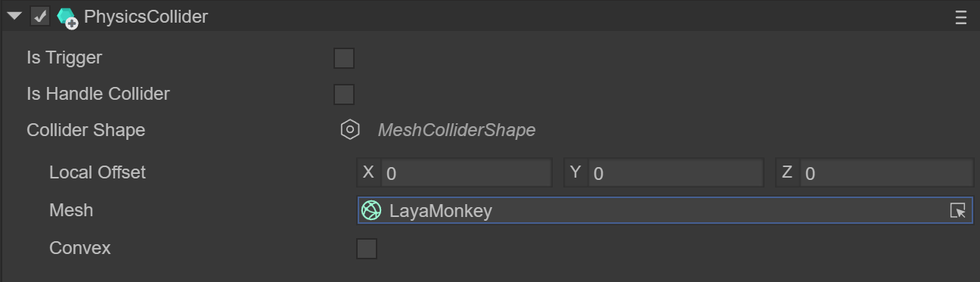Viewport: 980px width, 282px height.
Task: Open the mesh picker arrow button
Action: (x=958, y=211)
